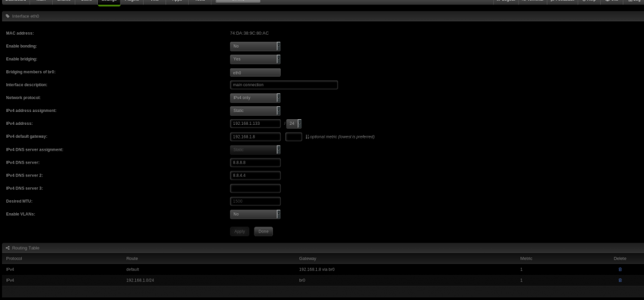Screen dimensions: 644x300
Task: Open the Bridging members of br0 selector
Action: 255,73
